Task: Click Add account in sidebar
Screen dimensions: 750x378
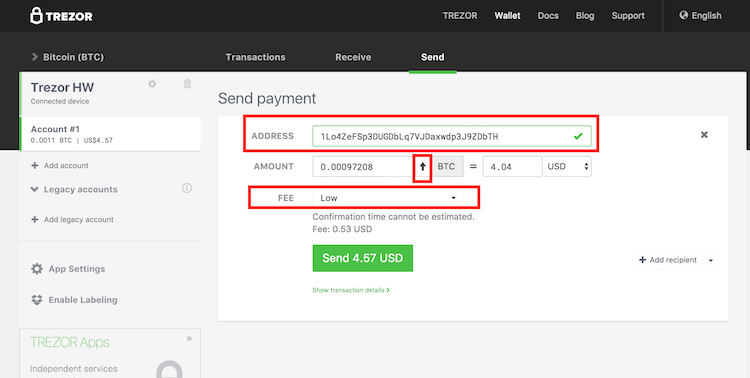Action: [x=60, y=166]
